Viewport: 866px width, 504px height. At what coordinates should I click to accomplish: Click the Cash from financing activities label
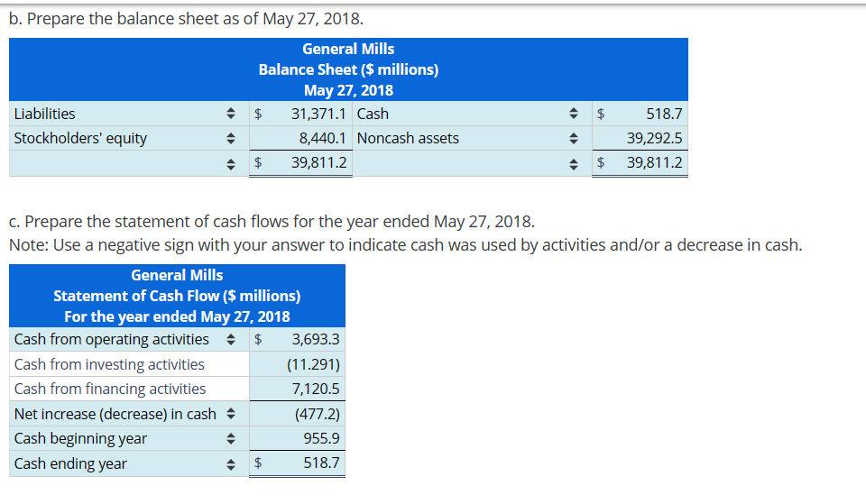click(x=110, y=389)
